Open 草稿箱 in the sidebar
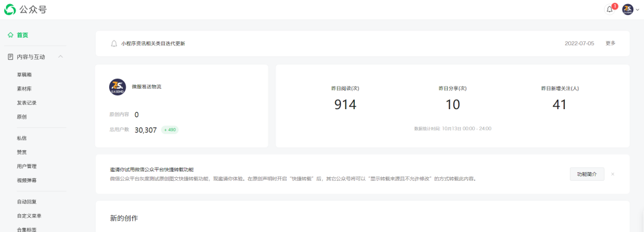 click(24, 75)
